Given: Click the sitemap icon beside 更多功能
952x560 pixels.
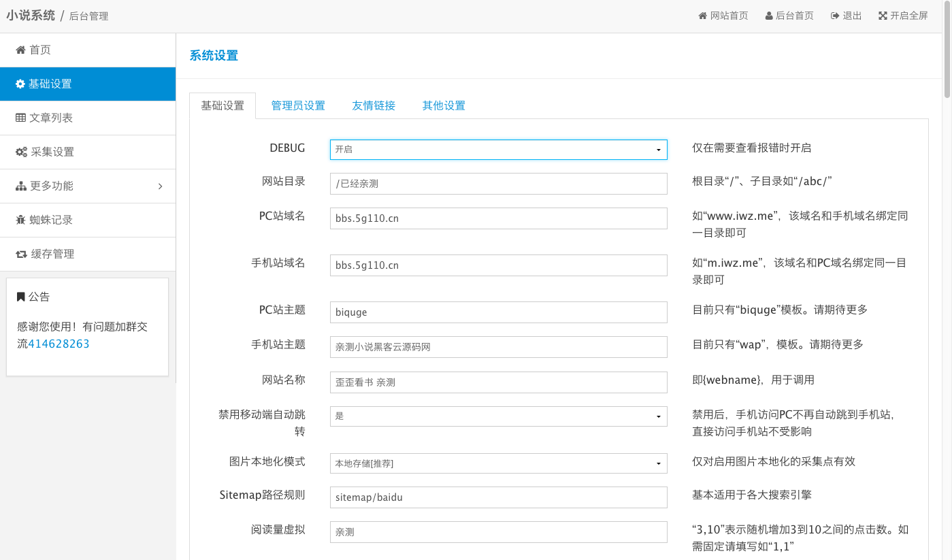Looking at the screenshot, I should coord(21,186).
